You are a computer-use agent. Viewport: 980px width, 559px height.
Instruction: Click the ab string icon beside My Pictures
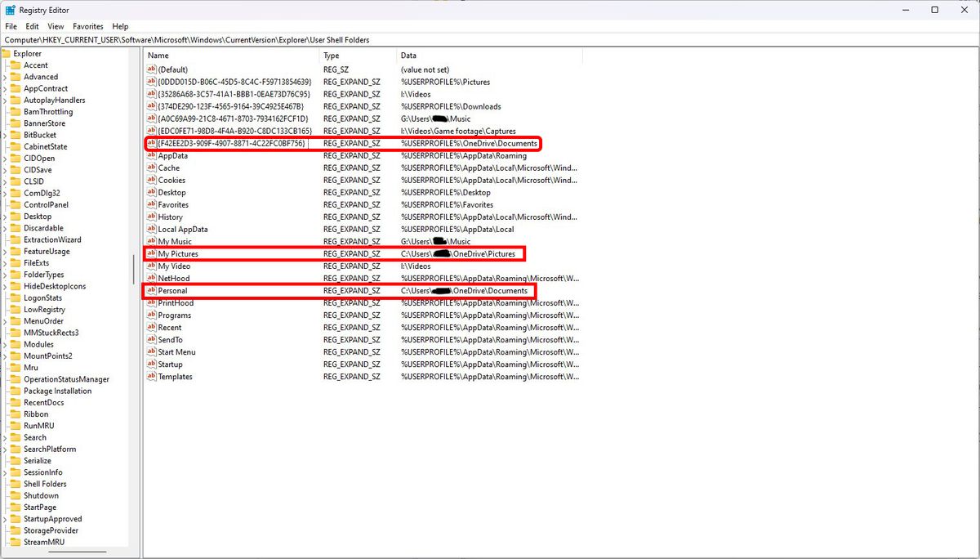152,253
